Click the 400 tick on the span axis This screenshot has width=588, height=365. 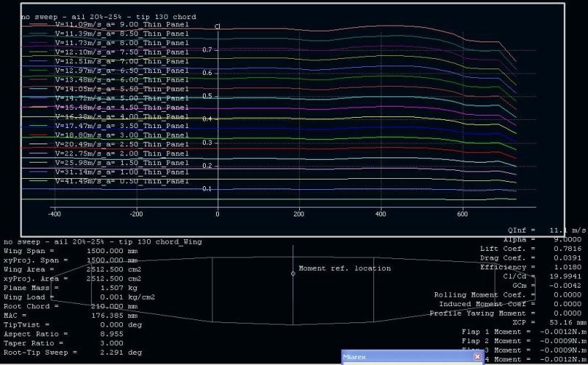[381, 214]
